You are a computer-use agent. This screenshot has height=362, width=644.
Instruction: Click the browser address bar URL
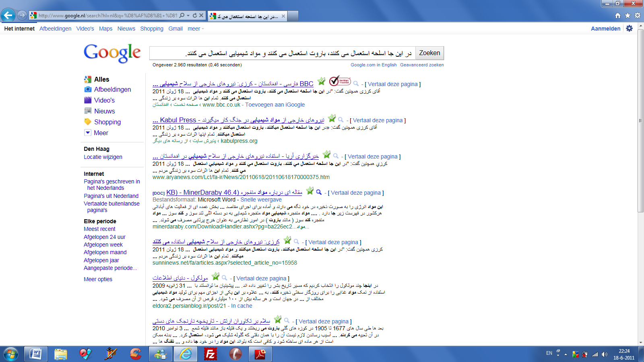107,16
